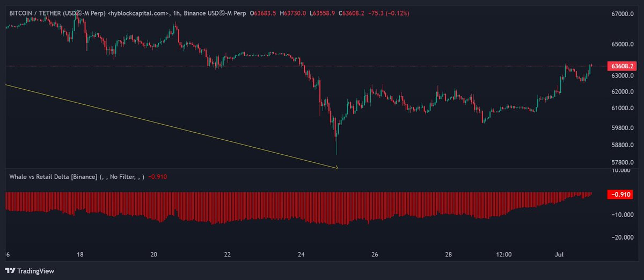The image size is (644, 280).
Task: Click the TradingView logo
Action: click(x=30, y=271)
